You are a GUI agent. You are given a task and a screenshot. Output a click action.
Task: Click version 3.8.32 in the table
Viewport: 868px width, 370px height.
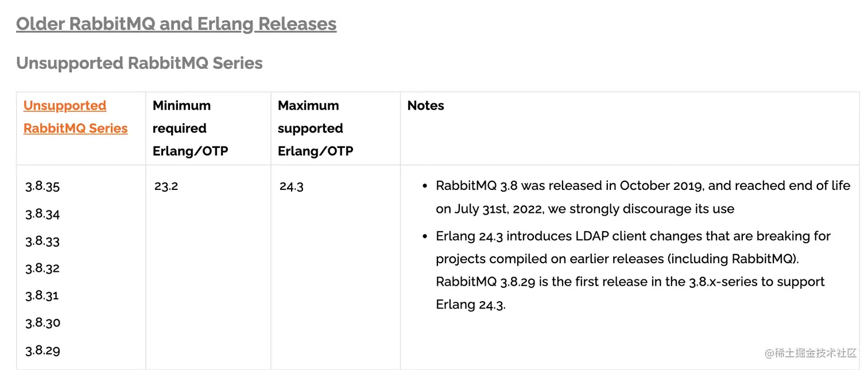click(x=42, y=268)
